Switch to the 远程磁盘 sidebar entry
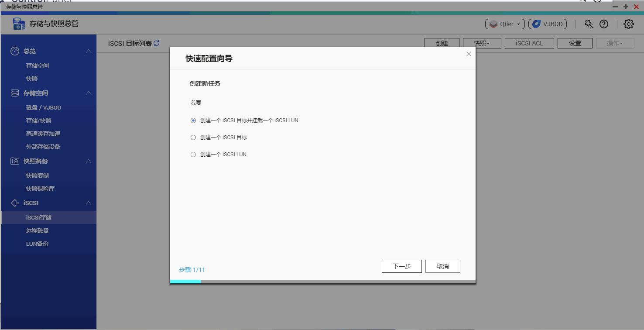Screen dimensions: 644x330 [37, 230]
